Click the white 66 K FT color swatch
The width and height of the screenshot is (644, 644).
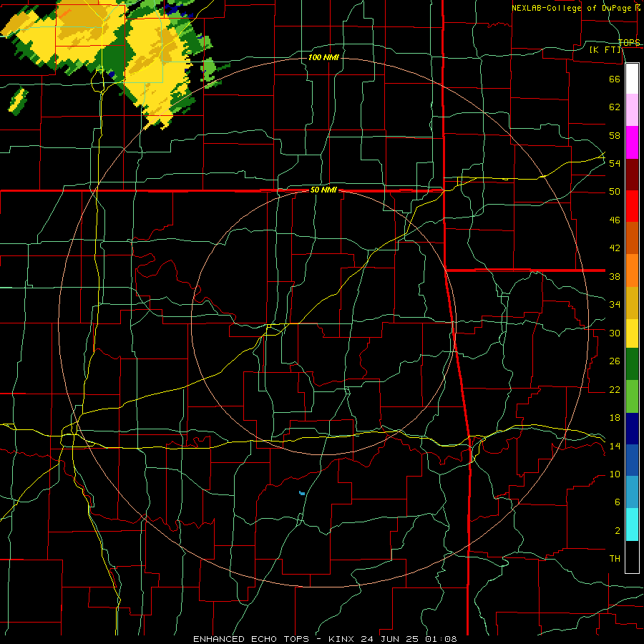[632, 79]
